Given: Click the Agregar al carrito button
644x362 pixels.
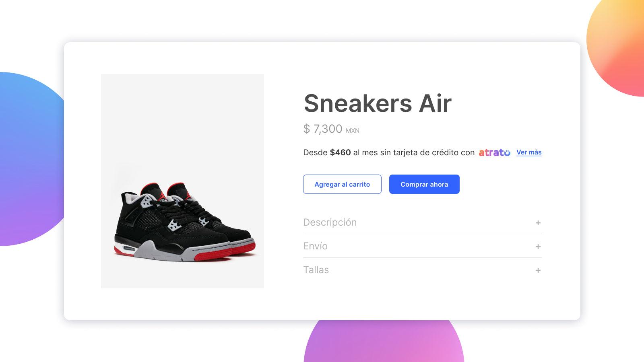Looking at the screenshot, I should point(342,184).
